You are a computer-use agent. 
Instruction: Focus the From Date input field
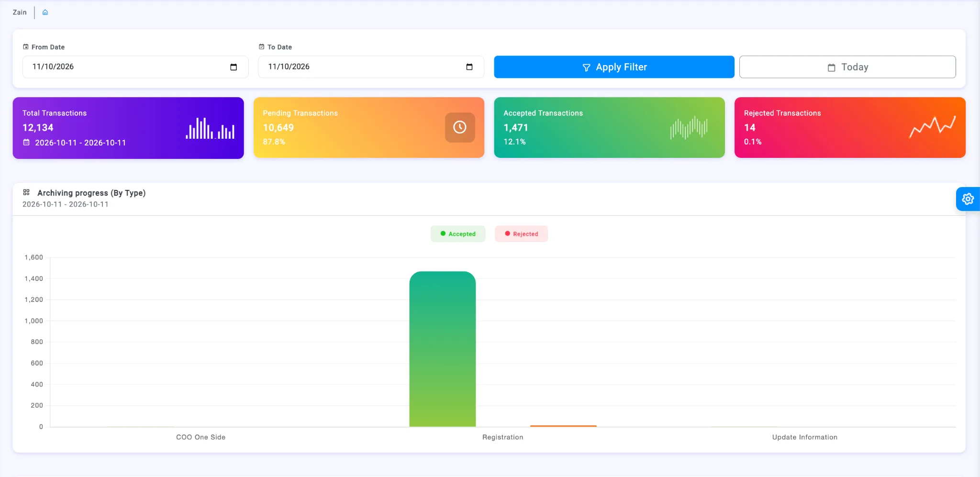click(135, 67)
